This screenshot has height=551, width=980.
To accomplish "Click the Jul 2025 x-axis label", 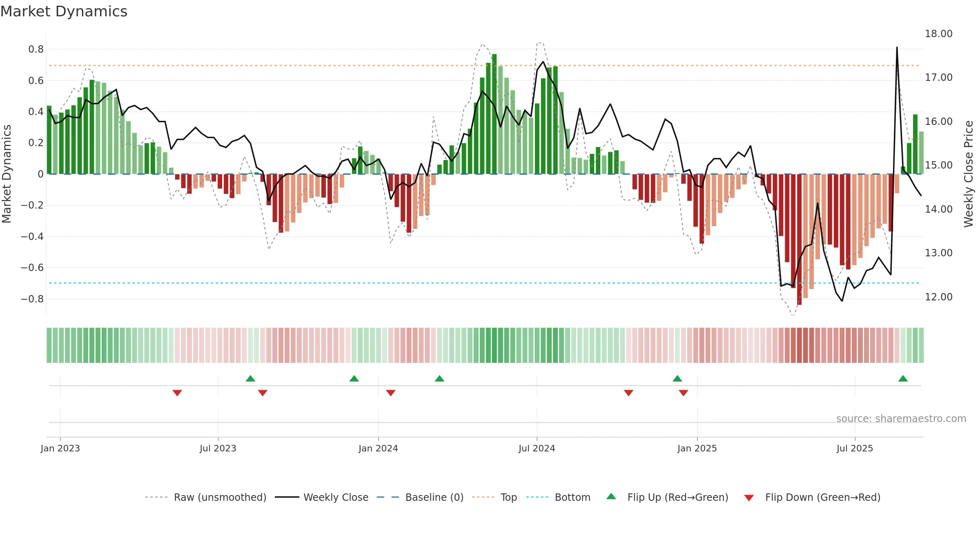I will pos(855,448).
